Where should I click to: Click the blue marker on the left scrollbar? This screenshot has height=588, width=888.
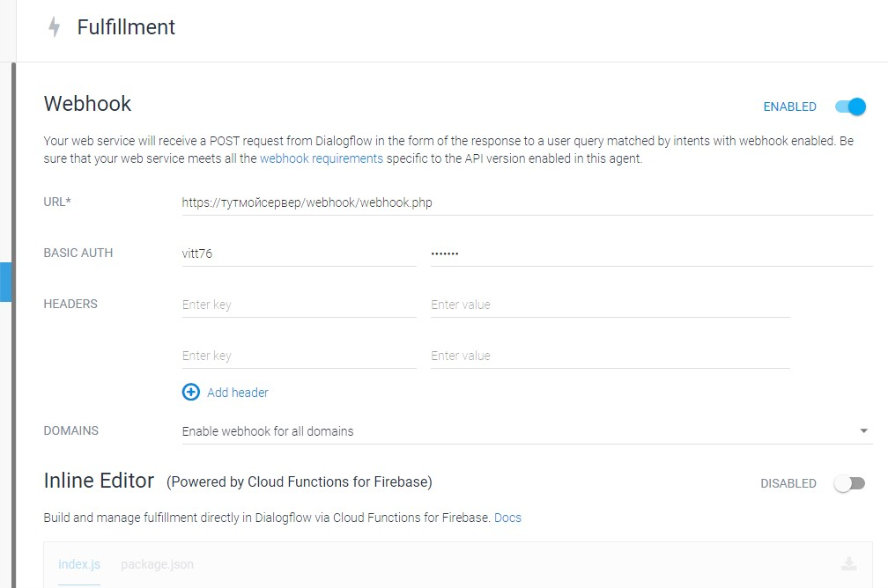pos(5,282)
